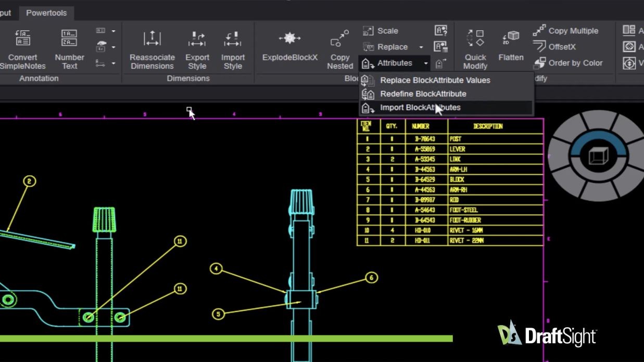Click the Flatten 2D icon
The height and width of the screenshot is (362, 644).
pos(511,38)
